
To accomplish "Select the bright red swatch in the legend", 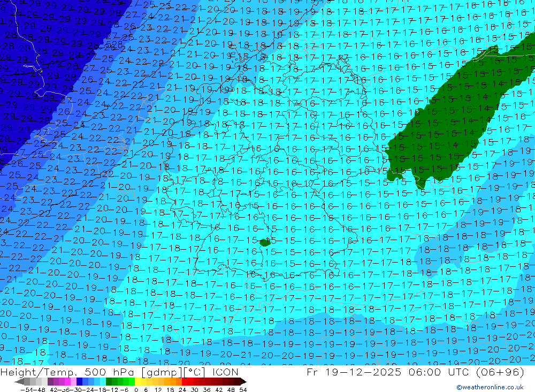I will (185, 381).
